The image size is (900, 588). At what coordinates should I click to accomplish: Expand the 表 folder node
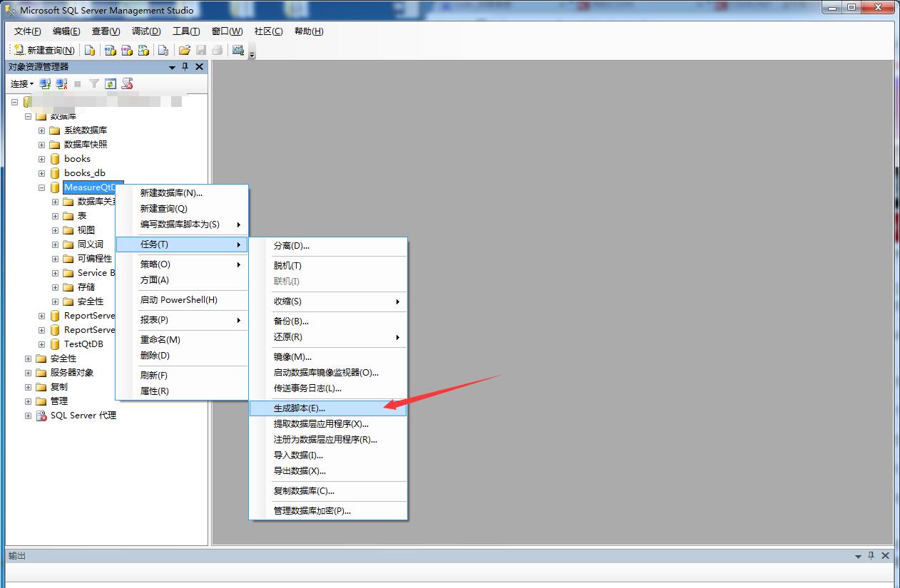[x=55, y=216]
